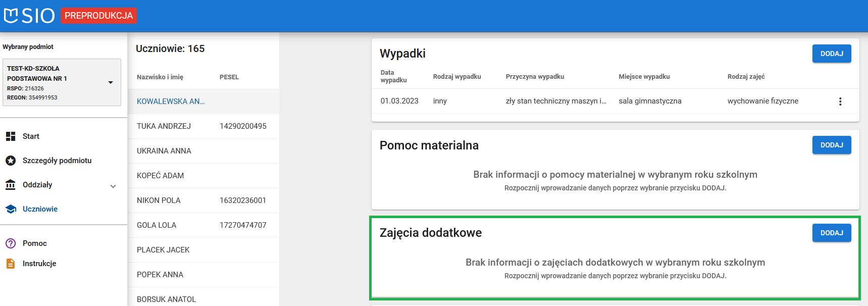Click the Szczegóły podmiotu star icon
868x306 pixels.
[11, 161]
